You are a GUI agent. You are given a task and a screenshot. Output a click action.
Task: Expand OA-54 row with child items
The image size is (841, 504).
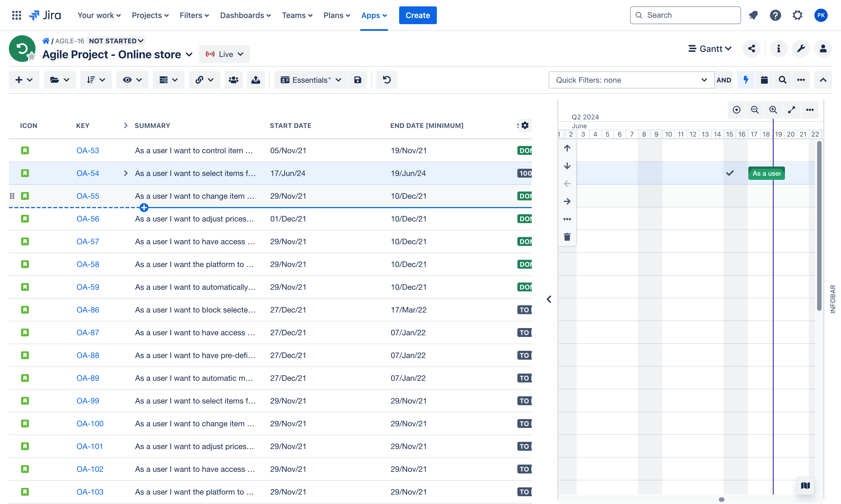click(125, 173)
